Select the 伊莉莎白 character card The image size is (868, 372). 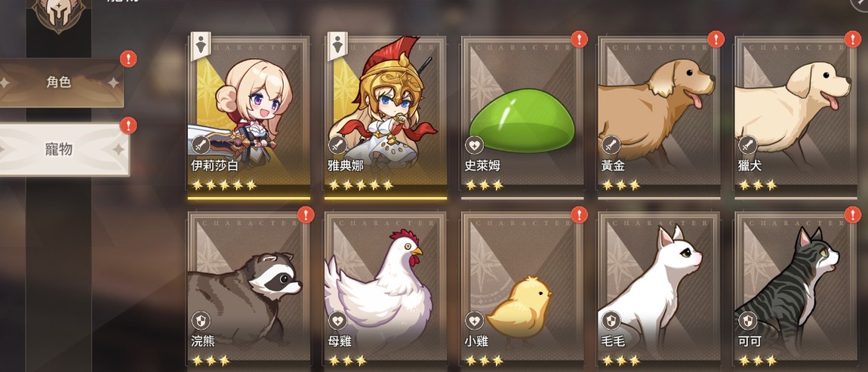click(x=248, y=115)
